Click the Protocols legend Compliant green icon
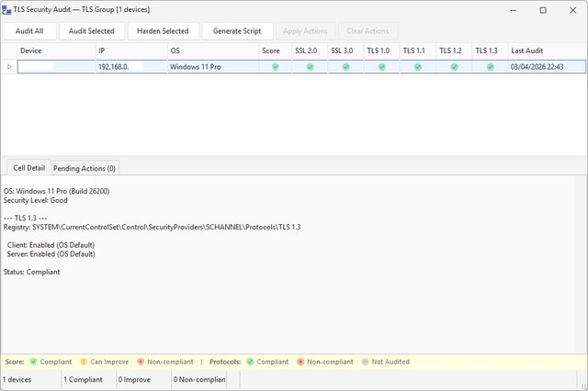 [x=250, y=362]
